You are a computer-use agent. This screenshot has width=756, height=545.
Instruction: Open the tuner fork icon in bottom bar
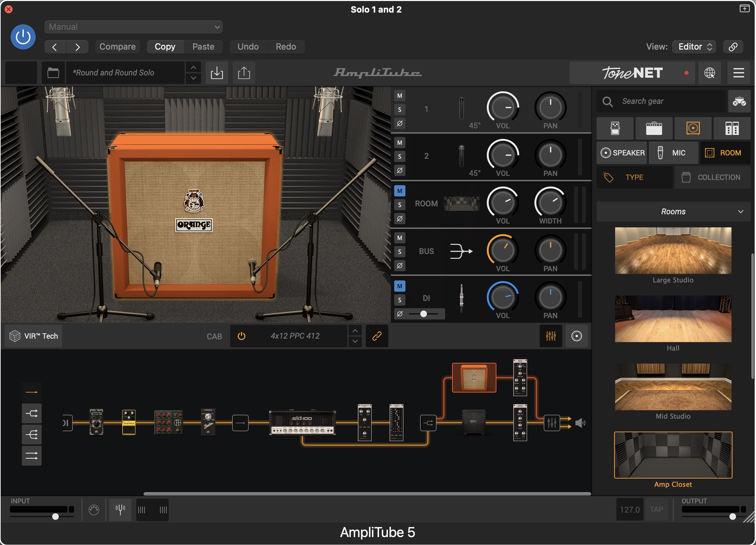120,510
